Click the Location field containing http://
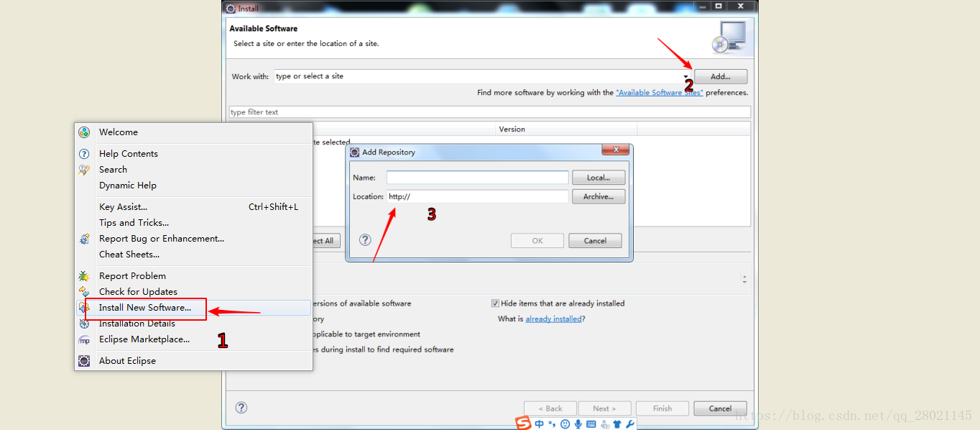Viewport: 980px width, 430px height. (477, 196)
